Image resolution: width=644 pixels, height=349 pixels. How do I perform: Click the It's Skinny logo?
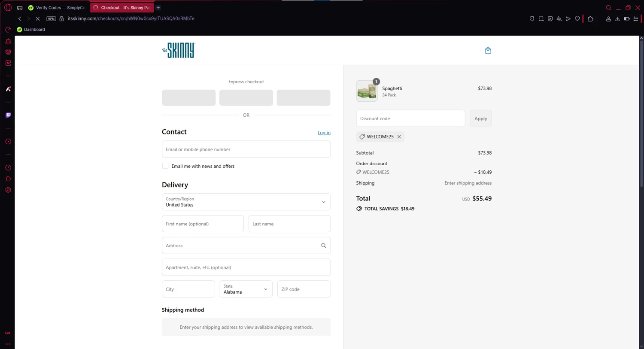179,50
